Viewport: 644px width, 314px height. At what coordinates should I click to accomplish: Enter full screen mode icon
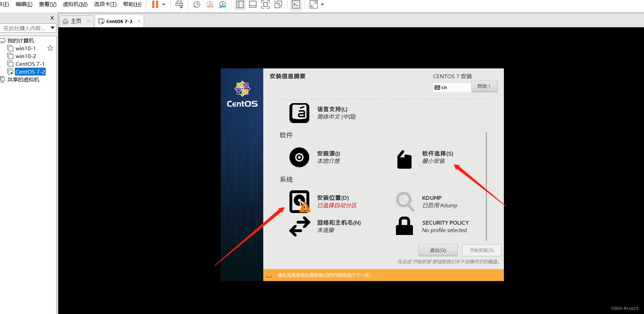(x=265, y=5)
